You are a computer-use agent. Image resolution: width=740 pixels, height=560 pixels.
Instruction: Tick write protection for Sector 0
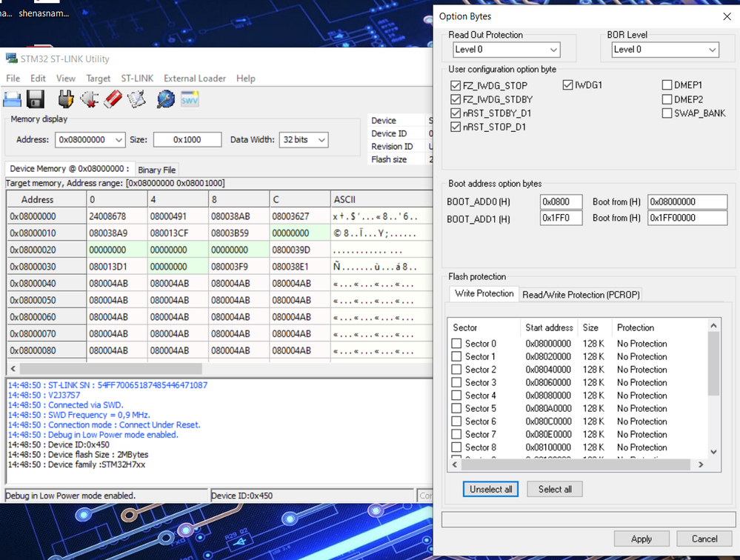pos(456,344)
